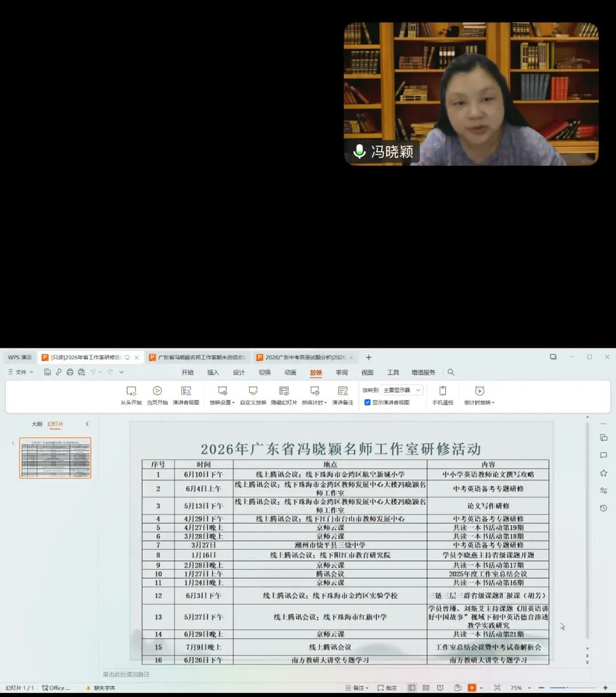This screenshot has width=616, height=697.
Task: Click the 批注 comments button in status bar
Action: pos(387,688)
